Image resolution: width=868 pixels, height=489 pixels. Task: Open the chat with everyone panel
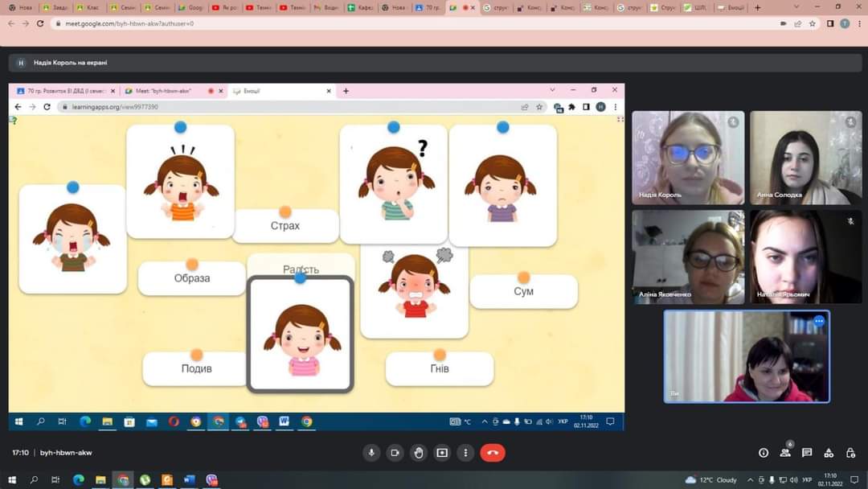[x=807, y=453]
